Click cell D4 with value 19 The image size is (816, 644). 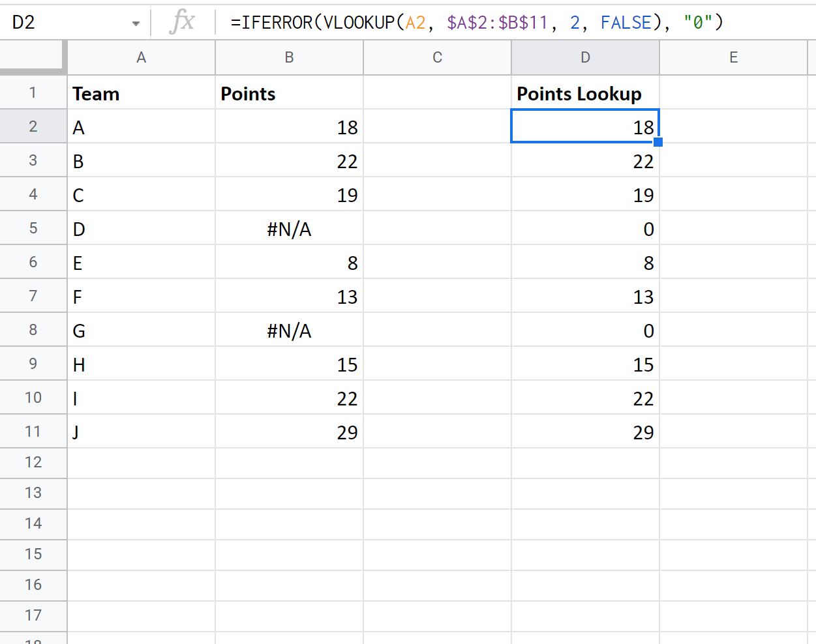click(x=585, y=194)
